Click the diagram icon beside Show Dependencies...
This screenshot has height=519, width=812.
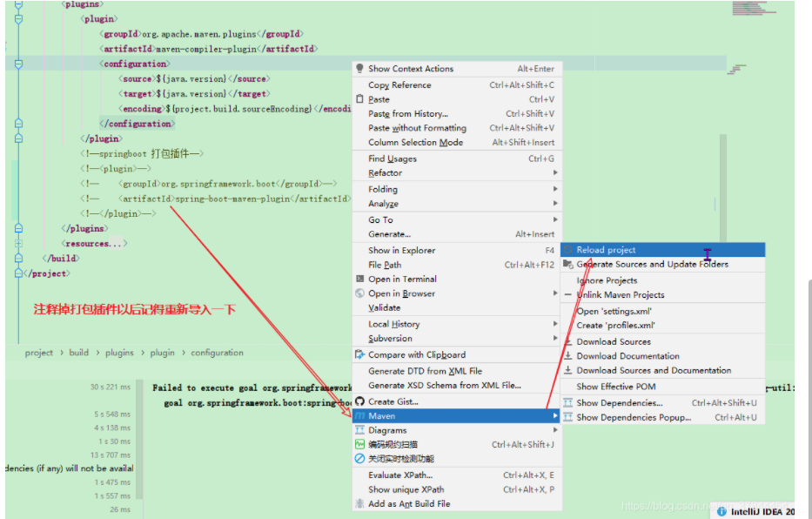pos(568,403)
